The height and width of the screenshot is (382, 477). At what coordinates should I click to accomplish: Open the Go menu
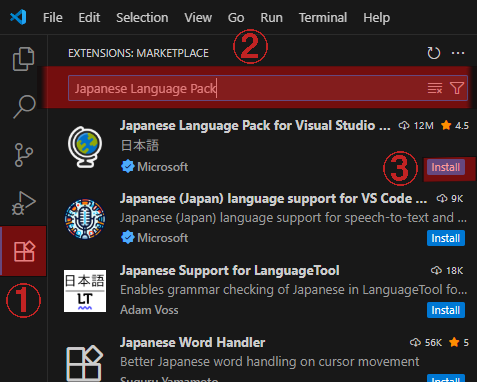(x=236, y=18)
